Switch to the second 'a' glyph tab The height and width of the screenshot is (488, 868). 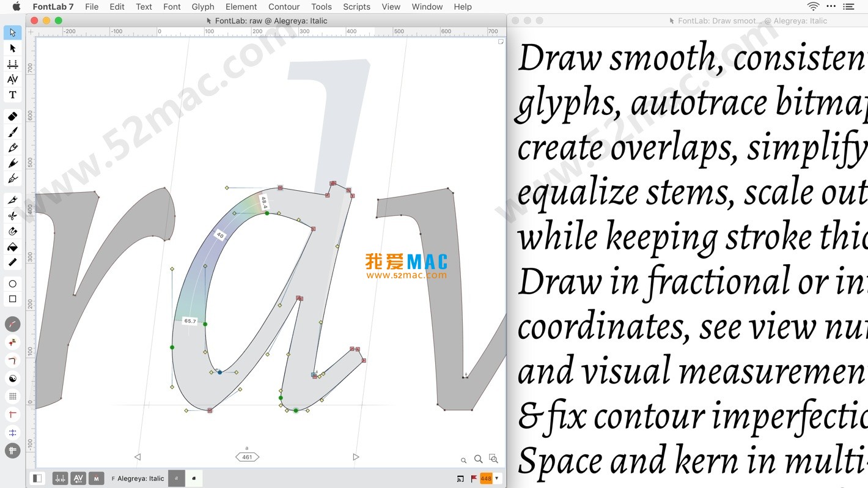pyautogui.click(x=194, y=478)
